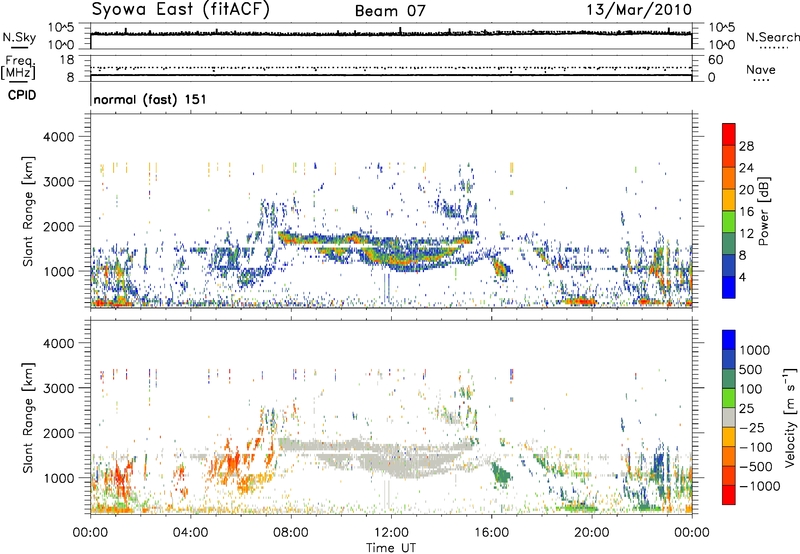Click the 'Beam 07' label

coord(390,11)
